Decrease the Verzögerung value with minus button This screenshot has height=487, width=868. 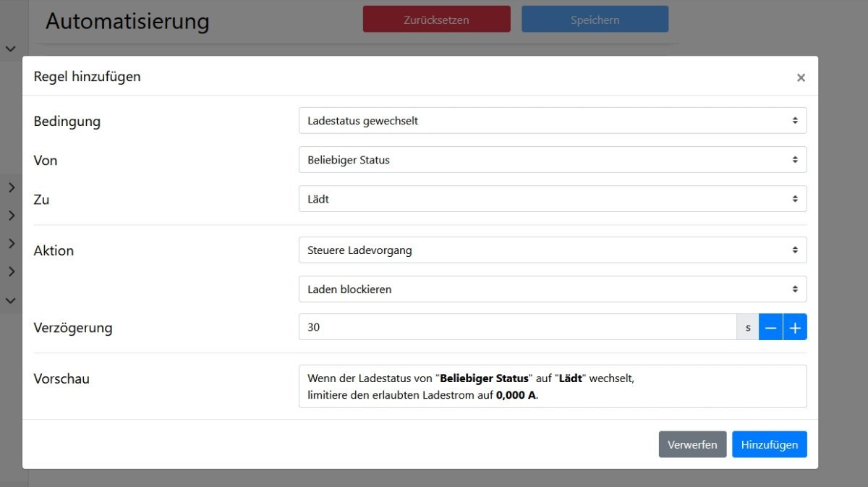pos(771,328)
